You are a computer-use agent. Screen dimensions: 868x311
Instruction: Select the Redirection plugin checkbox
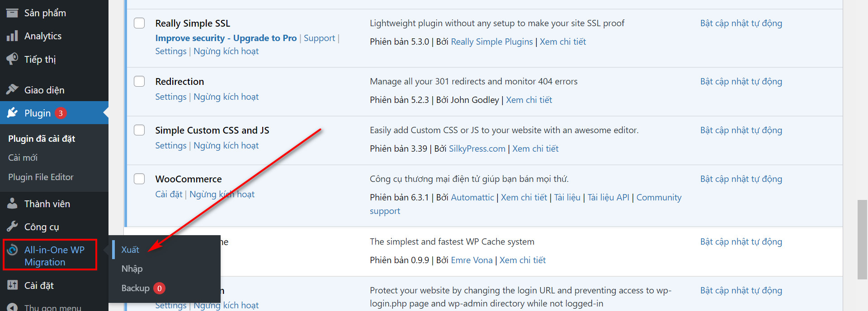pos(139,81)
